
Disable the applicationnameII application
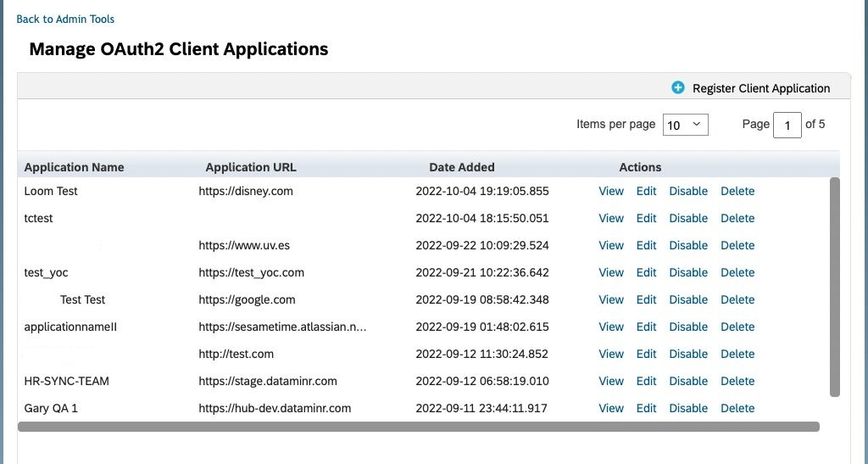pyautogui.click(x=688, y=327)
